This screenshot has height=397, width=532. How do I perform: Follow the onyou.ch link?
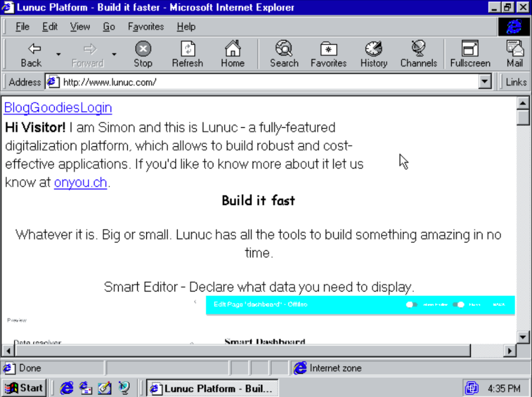[x=80, y=183]
